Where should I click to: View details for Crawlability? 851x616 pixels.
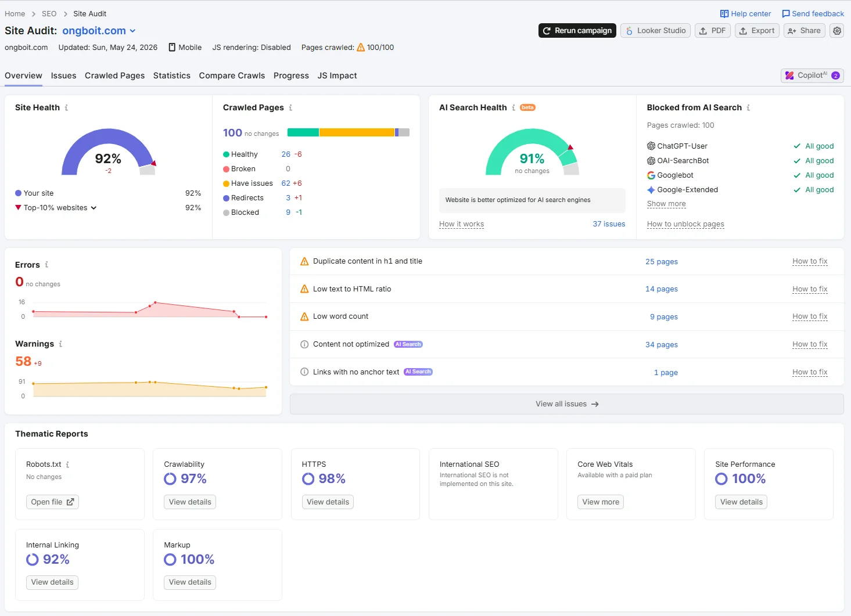point(190,502)
